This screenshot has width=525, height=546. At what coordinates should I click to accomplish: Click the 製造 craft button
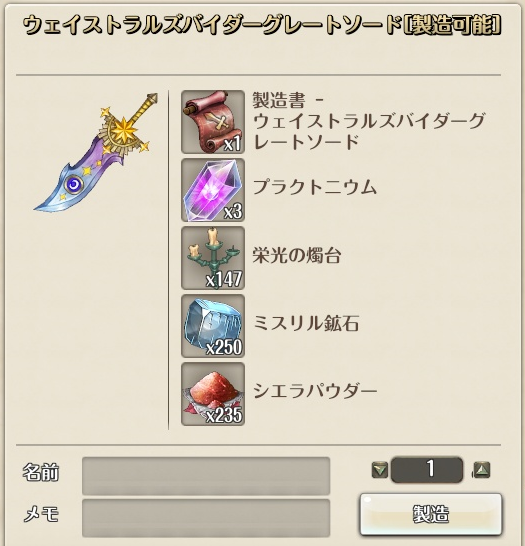[431, 514]
